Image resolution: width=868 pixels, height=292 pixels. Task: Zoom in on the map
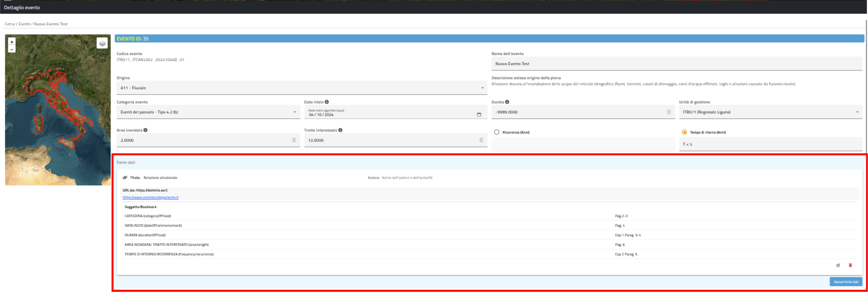(12, 42)
